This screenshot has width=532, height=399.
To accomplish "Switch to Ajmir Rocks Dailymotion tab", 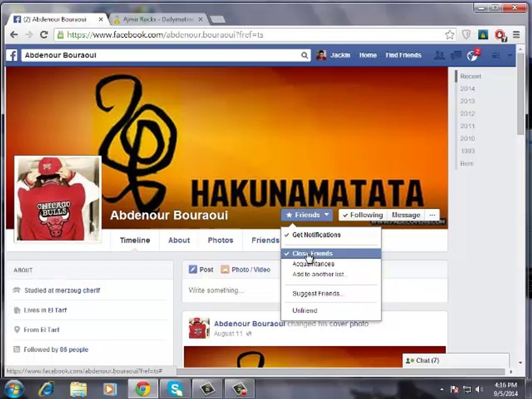I will 158,19.
